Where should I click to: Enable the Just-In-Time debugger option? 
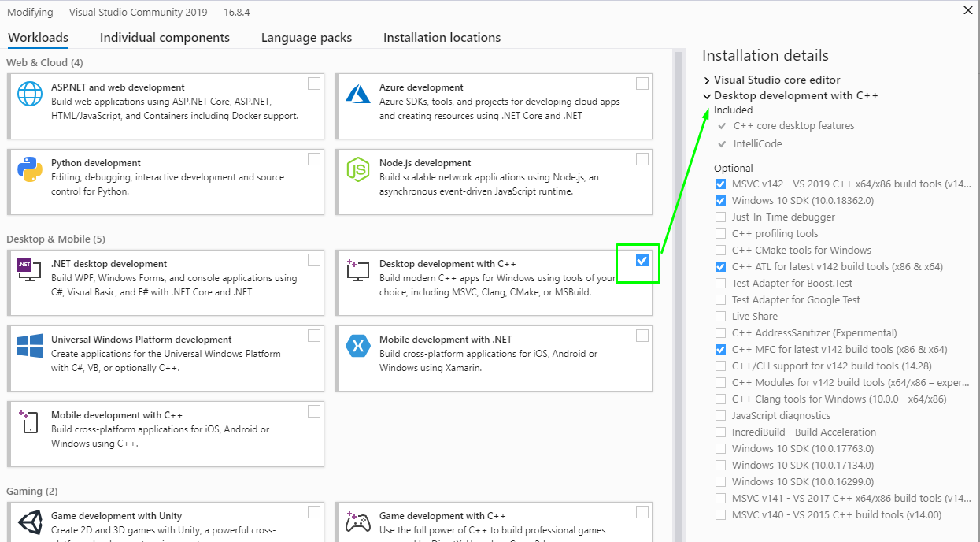pyautogui.click(x=721, y=217)
